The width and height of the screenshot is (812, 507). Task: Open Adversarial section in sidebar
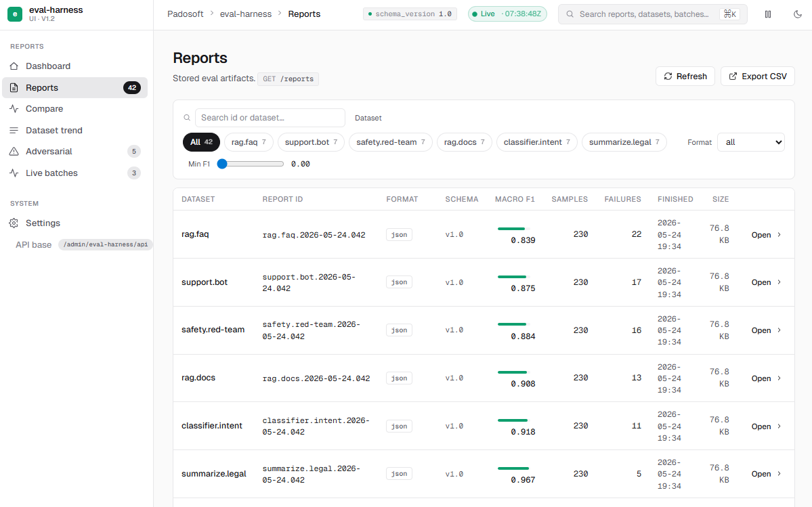75,152
